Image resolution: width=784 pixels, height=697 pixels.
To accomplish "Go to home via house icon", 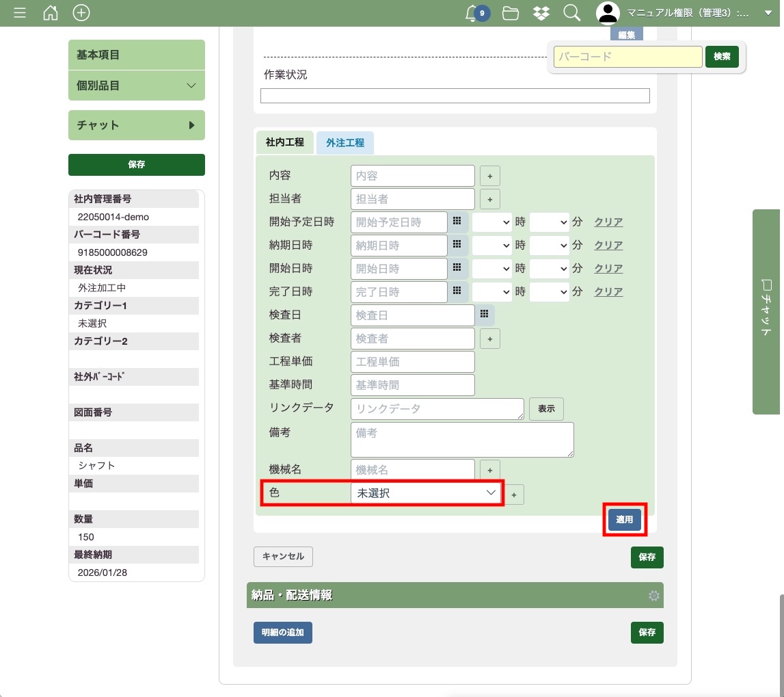I will pyautogui.click(x=51, y=13).
